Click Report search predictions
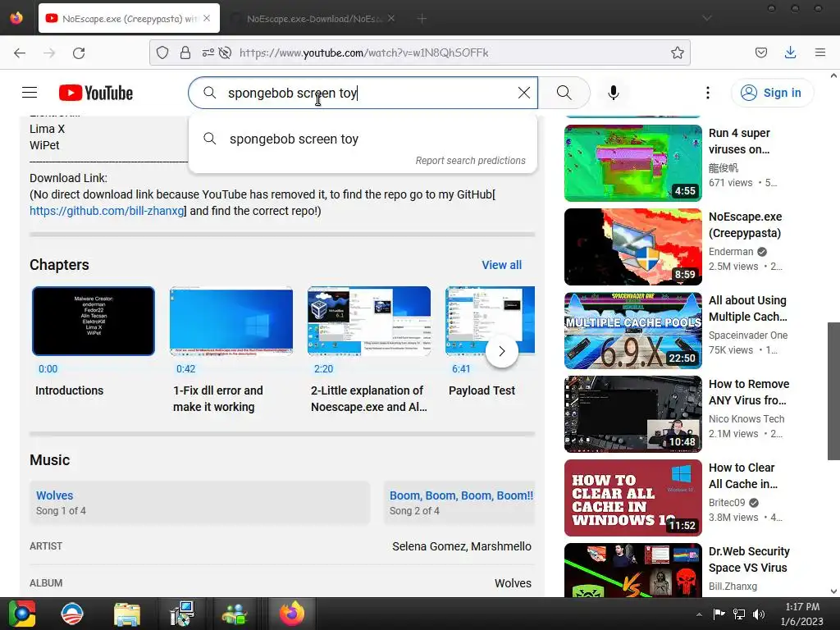This screenshot has width=840, height=630. click(x=470, y=160)
